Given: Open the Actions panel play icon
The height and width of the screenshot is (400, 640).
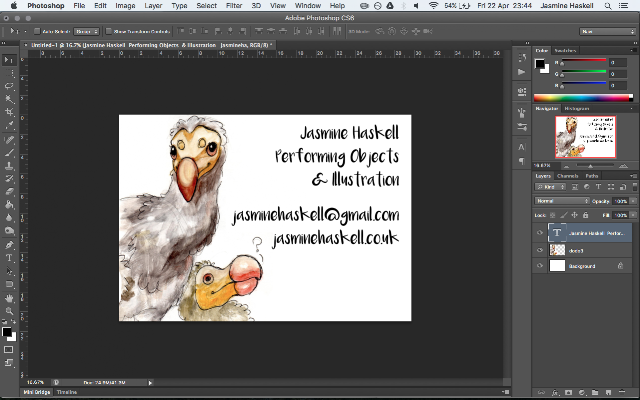Looking at the screenshot, I should coord(521,72).
